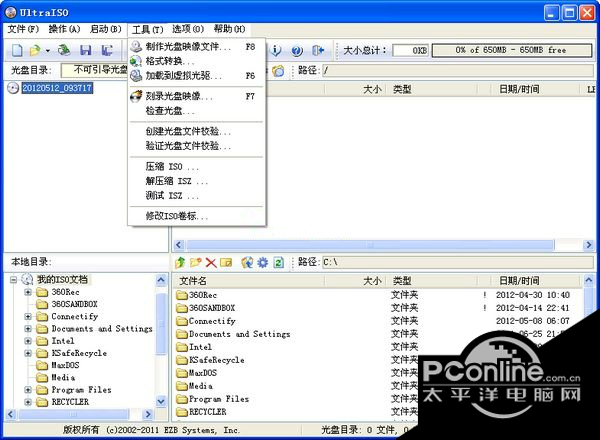Choose 加载到虚拟光驱 menu entry
The image size is (600, 440).
[197, 76]
